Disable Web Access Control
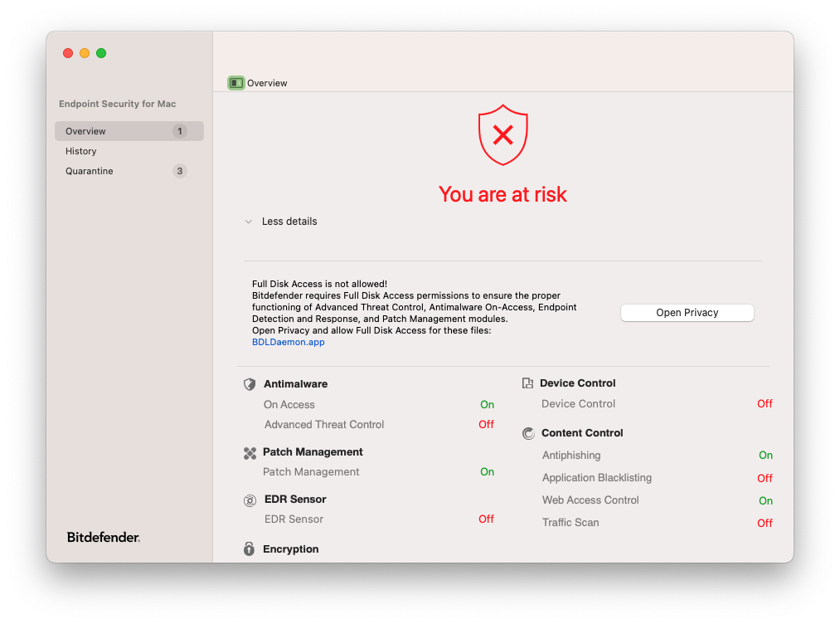840x624 pixels. [x=765, y=500]
